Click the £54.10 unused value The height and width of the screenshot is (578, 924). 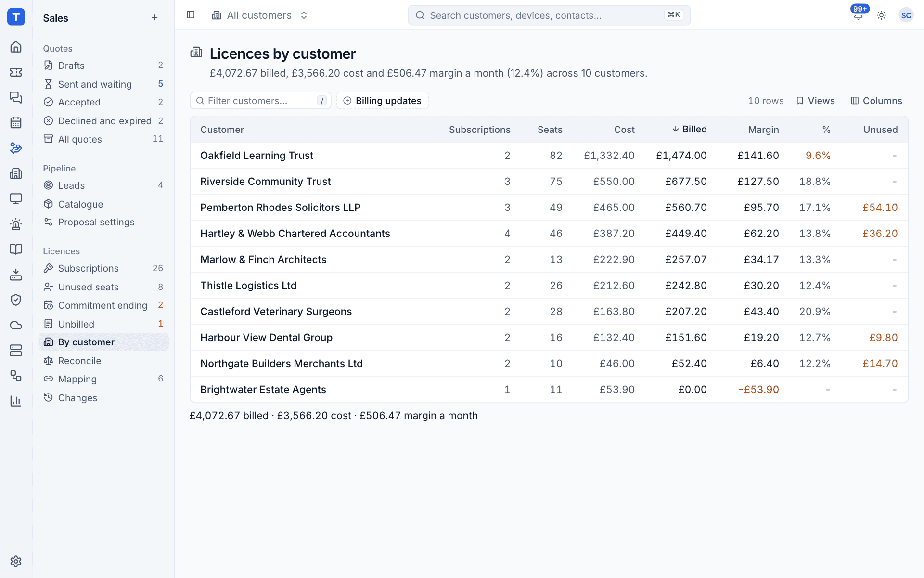(880, 207)
